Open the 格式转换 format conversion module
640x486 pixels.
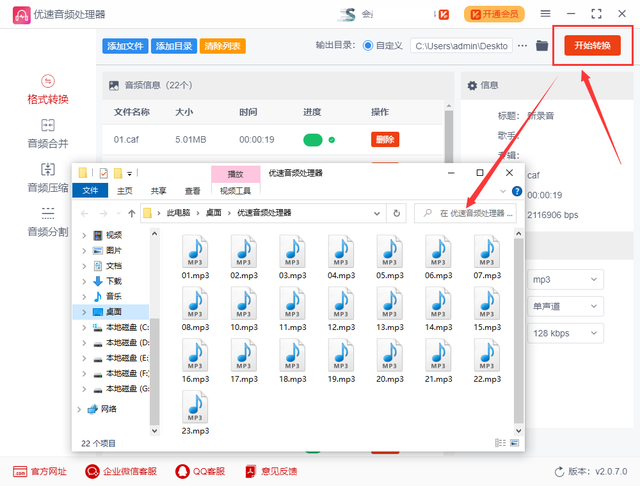click(x=47, y=89)
